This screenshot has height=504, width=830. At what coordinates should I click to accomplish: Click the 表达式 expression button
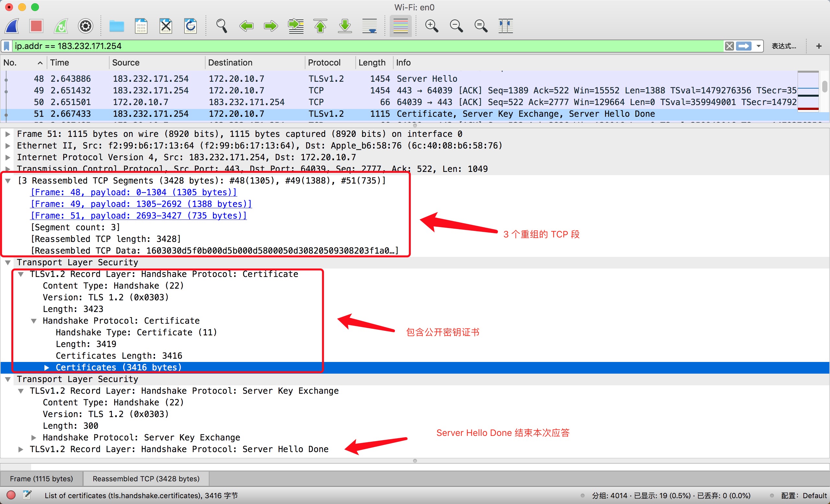pos(784,46)
